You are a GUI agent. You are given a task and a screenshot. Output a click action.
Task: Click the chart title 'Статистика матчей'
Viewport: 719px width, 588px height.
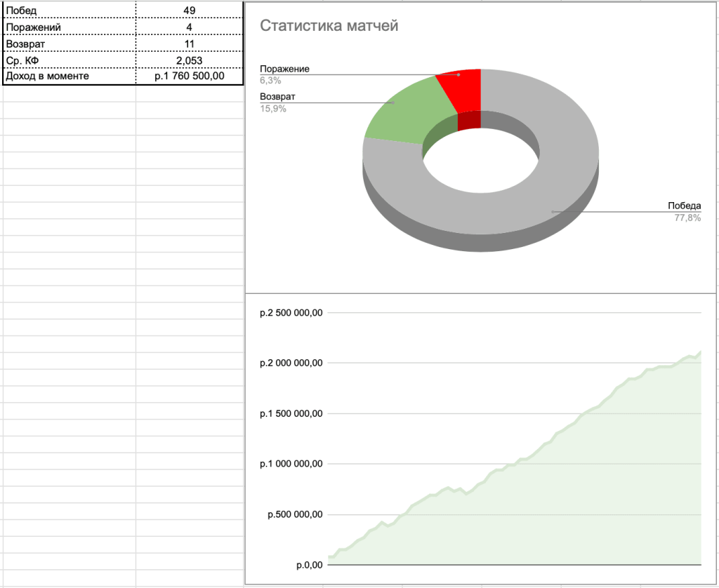coord(329,26)
